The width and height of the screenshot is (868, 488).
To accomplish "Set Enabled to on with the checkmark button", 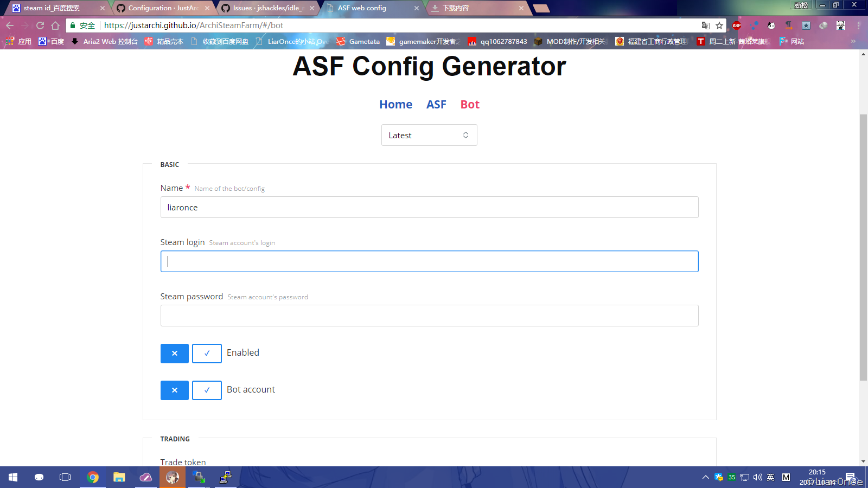I will [207, 354].
